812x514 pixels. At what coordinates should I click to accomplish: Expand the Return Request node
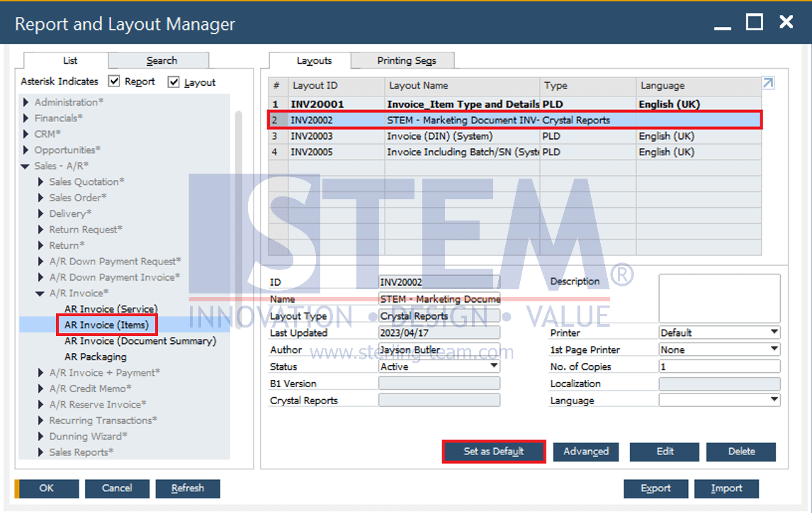41,230
